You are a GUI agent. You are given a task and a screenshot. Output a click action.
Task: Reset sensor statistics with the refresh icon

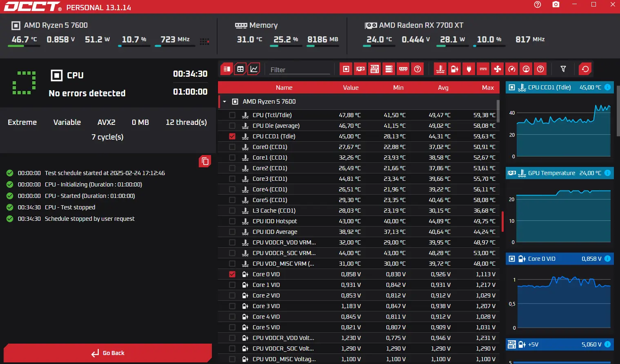(585, 69)
